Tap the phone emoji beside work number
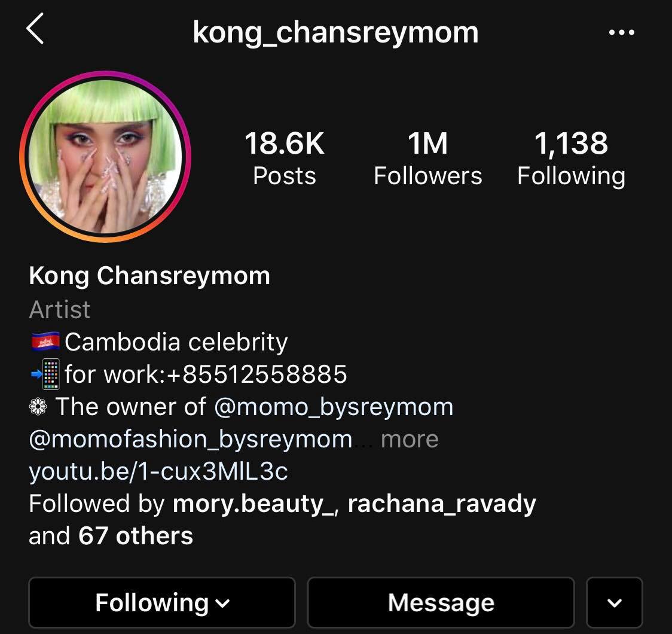 click(45, 374)
